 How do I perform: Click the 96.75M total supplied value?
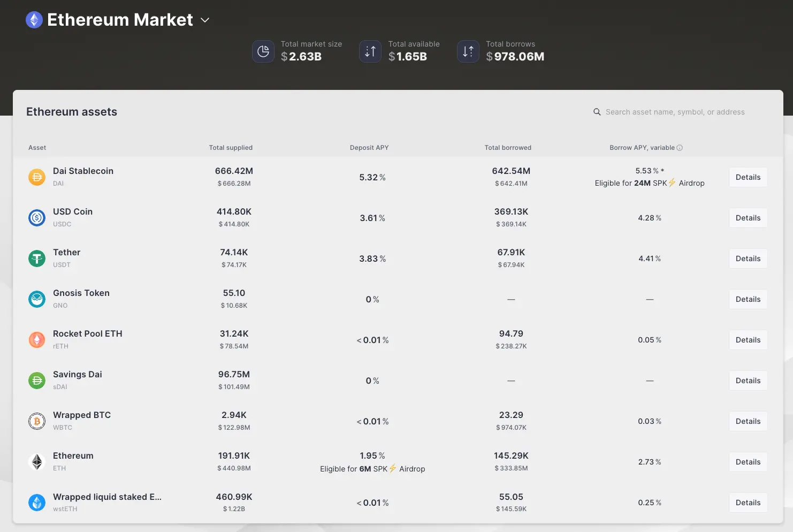pos(234,375)
